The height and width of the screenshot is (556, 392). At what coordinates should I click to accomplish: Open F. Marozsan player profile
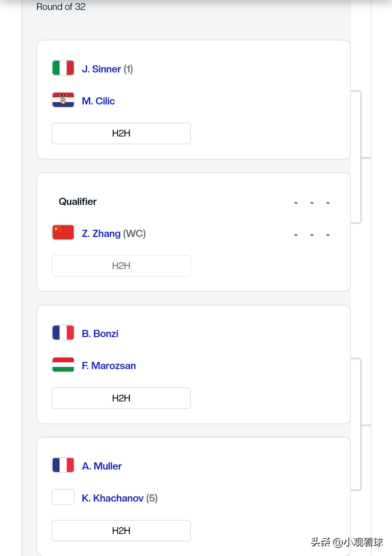pyautogui.click(x=109, y=366)
